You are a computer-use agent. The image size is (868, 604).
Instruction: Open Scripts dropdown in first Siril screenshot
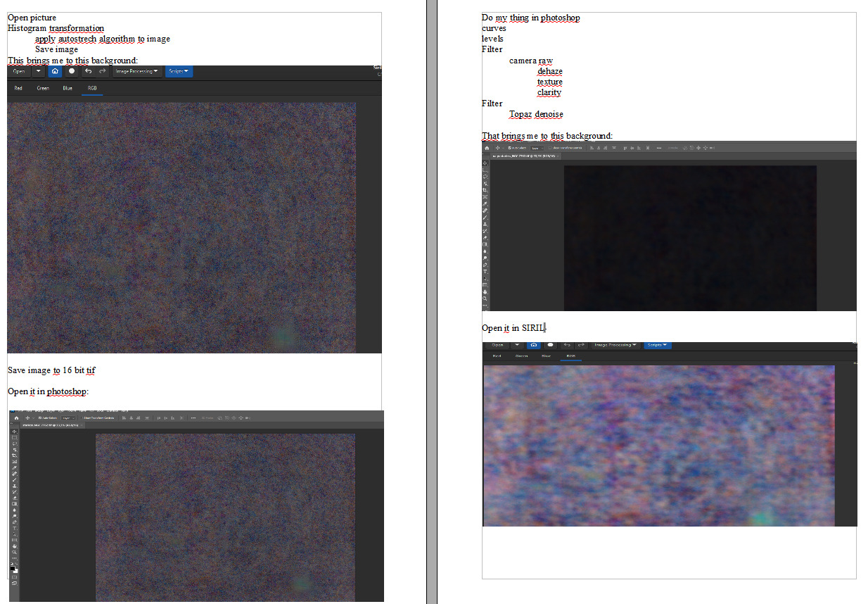(x=179, y=71)
